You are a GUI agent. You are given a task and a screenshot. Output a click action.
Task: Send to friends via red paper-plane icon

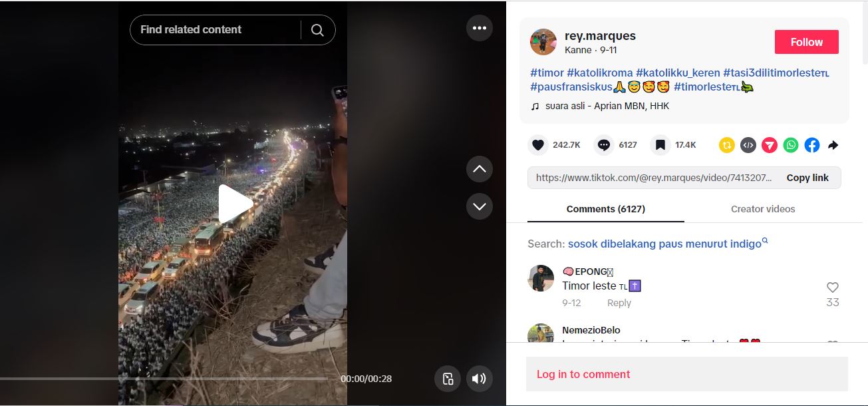[770, 145]
